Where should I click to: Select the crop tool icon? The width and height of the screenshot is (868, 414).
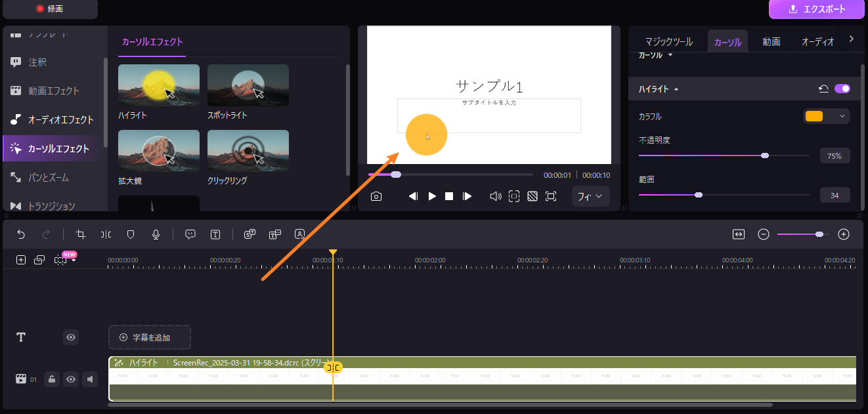coord(81,234)
